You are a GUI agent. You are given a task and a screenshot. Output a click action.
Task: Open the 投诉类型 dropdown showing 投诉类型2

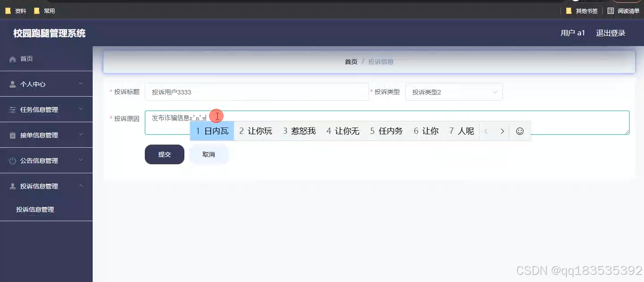[453, 91]
